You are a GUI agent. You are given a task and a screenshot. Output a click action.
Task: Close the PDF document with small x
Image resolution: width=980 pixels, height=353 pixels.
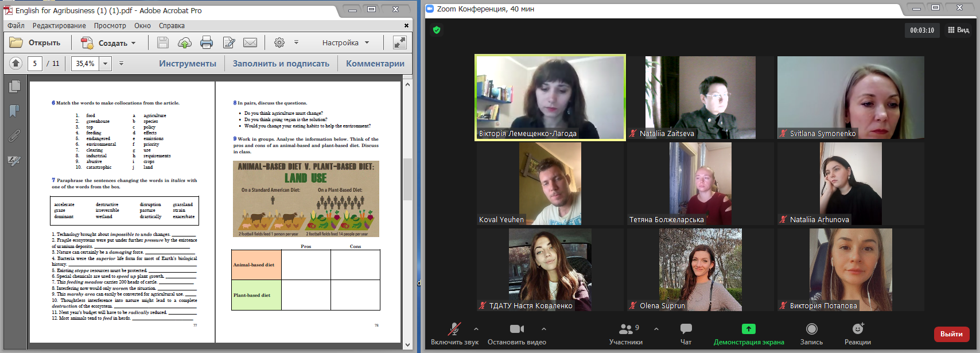click(x=406, y=25)
